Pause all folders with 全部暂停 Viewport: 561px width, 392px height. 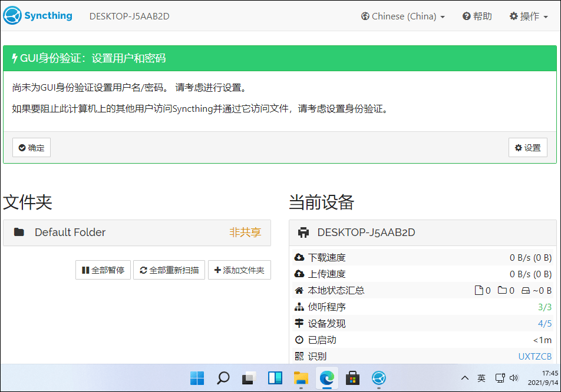103,270
